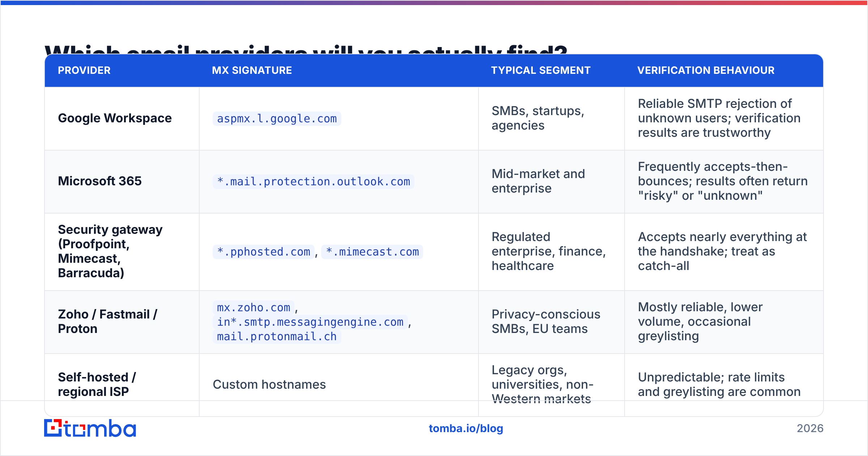Click the *.mail.protection.outlook.com code tag
Screen dimensions: 868x456
313,182
